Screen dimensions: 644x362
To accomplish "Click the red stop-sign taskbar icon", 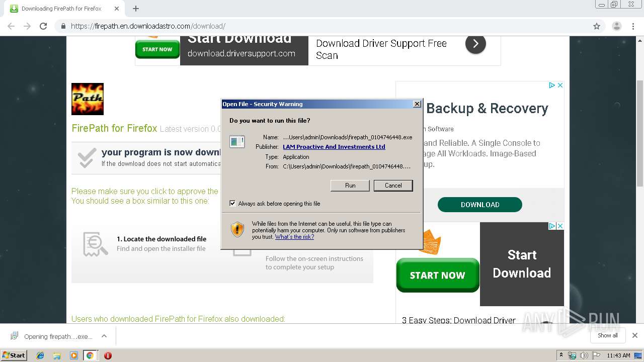I will click(108, 355).
